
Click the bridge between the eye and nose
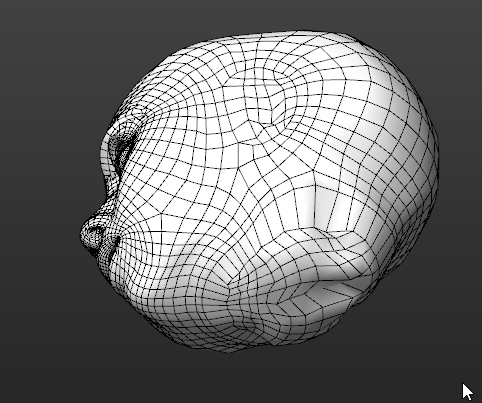point(112,188)
